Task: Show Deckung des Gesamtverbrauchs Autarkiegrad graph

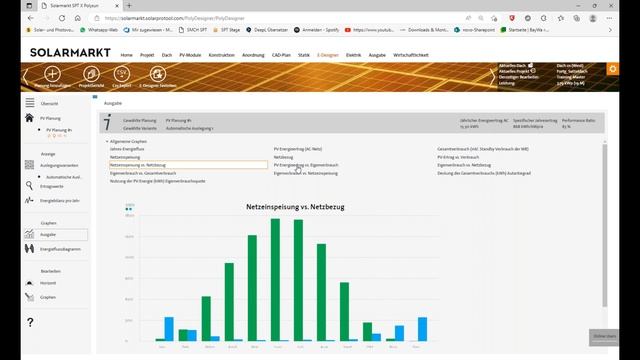Action: 484,173
